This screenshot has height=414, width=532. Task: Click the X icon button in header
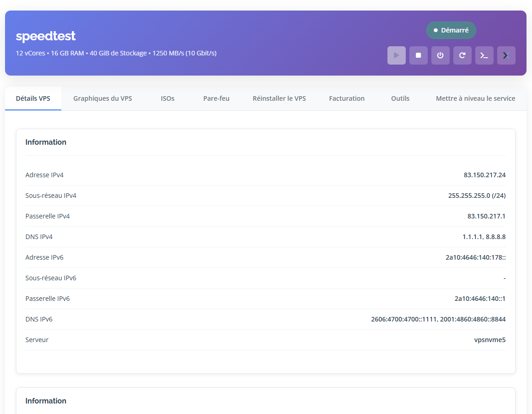pos(506,55)
